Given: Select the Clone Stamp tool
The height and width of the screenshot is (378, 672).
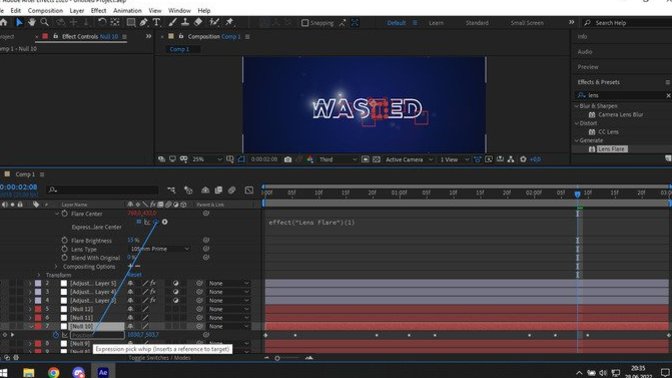Looking at the screenshot, I should click(185, 22).
